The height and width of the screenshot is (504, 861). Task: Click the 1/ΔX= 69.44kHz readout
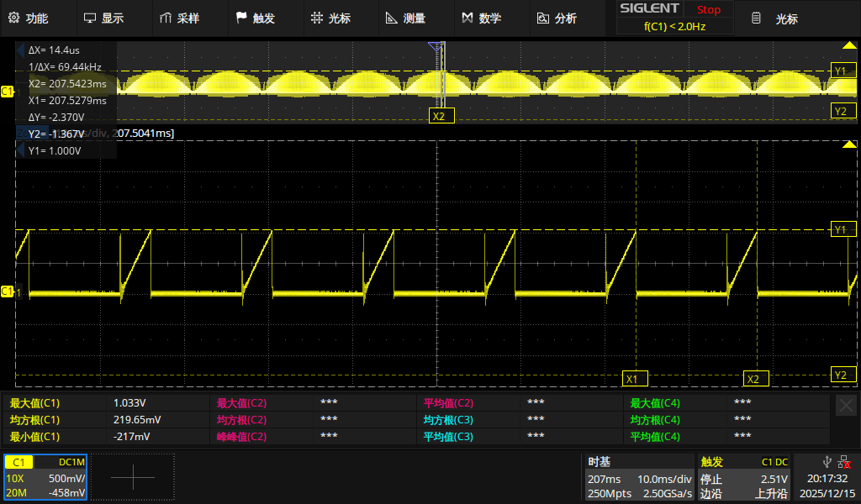click(x=65, y=67)
